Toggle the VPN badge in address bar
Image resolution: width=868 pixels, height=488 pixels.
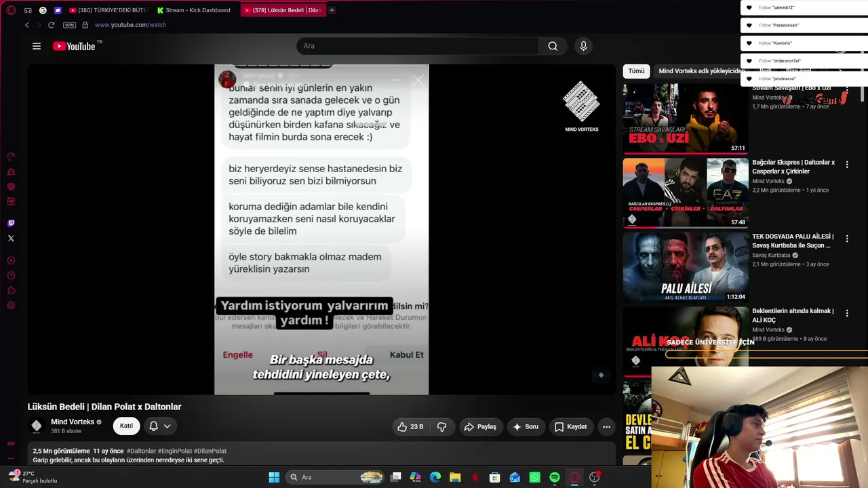[69, 25]
